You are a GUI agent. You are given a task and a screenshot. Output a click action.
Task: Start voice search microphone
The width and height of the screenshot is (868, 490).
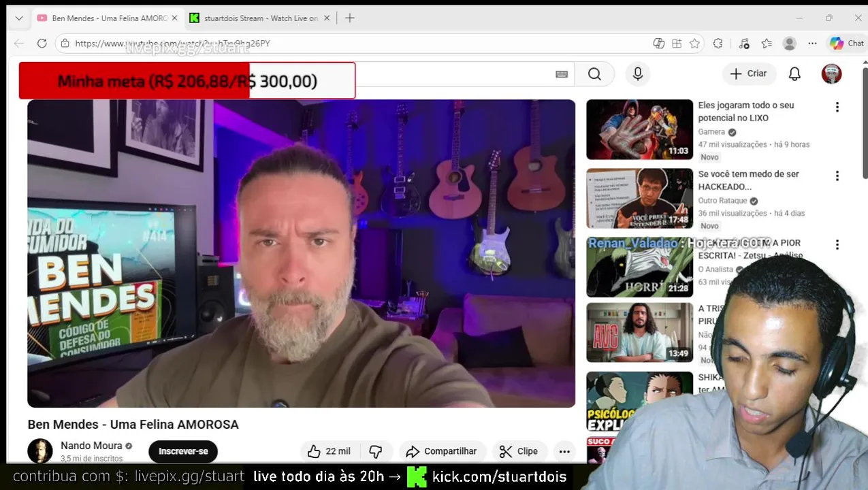point(638,73)
